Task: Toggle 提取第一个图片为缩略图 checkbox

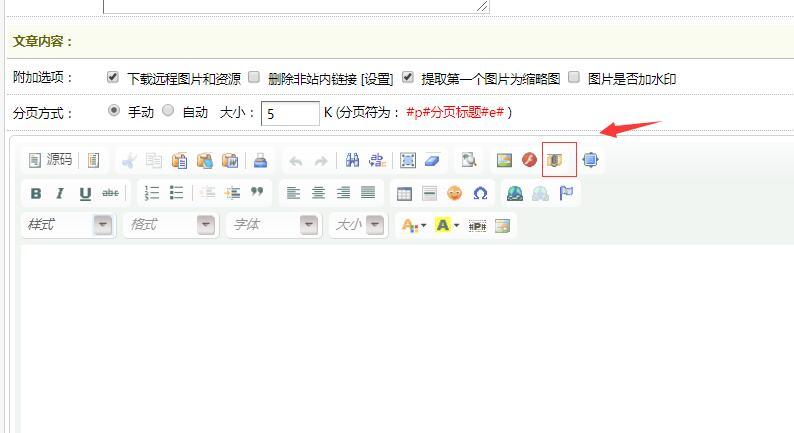Action: 408,77
